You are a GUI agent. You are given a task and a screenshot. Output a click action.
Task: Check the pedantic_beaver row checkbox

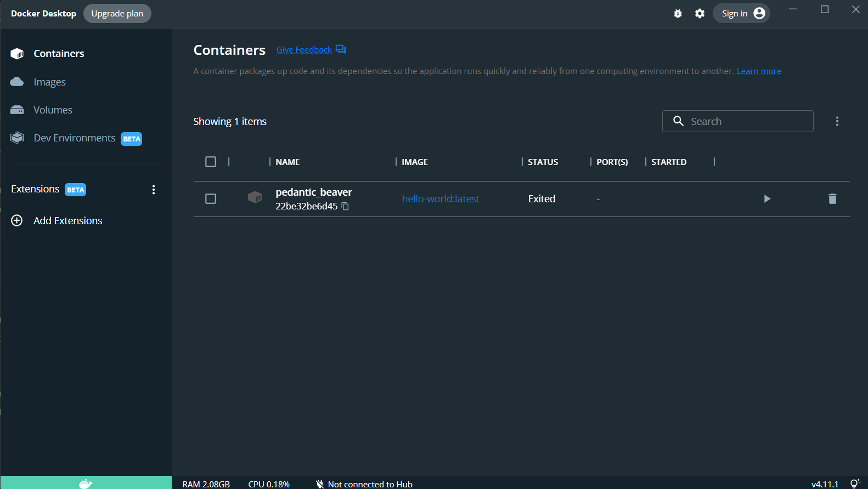(x=211, y=198)
